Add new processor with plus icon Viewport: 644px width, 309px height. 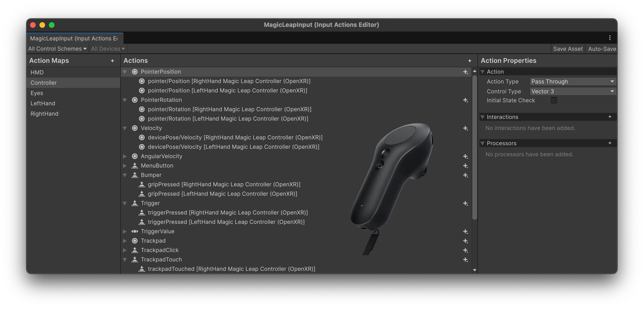[x=610, y=143]
